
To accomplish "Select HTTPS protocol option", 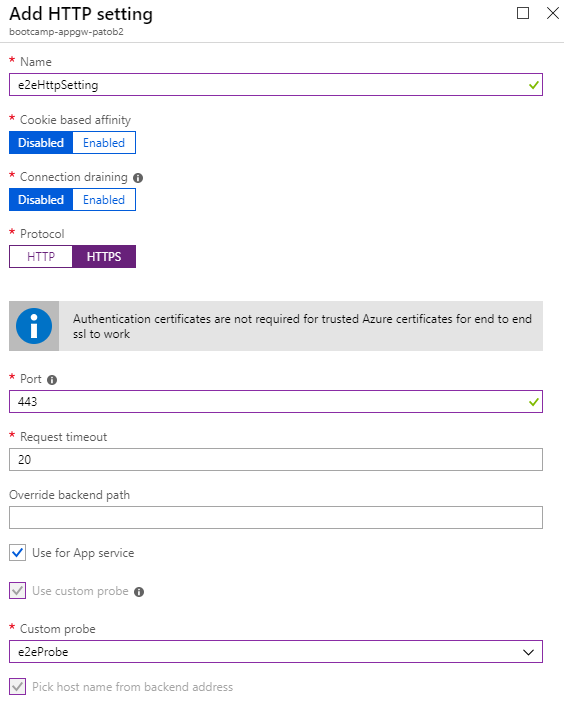I will (104, 257).
